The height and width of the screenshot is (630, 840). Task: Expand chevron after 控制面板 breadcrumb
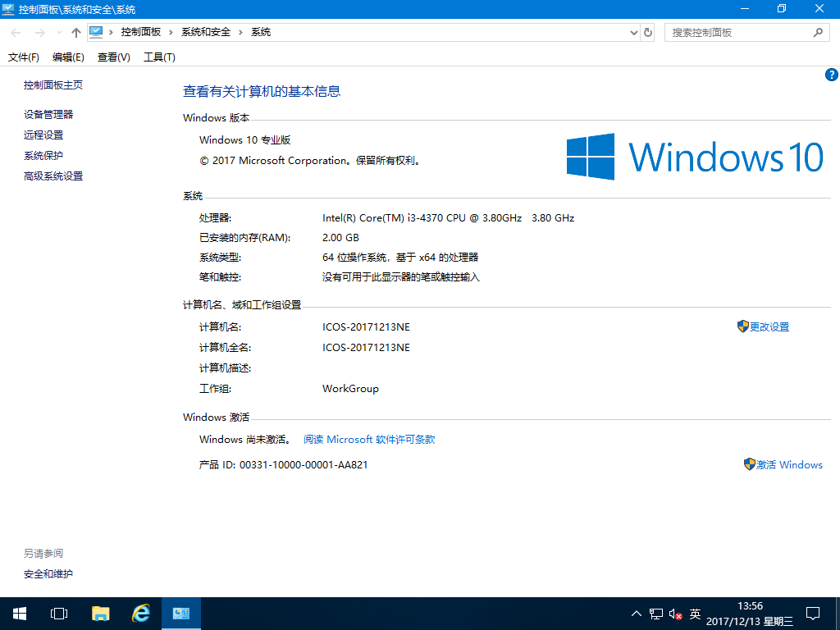tap(171, 32)
